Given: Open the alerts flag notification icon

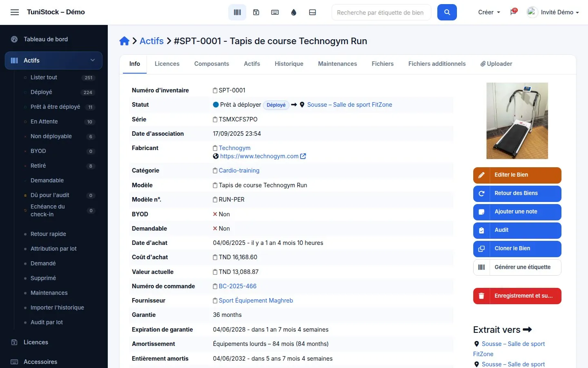Looking at the screenshot, I should [513, 12].
